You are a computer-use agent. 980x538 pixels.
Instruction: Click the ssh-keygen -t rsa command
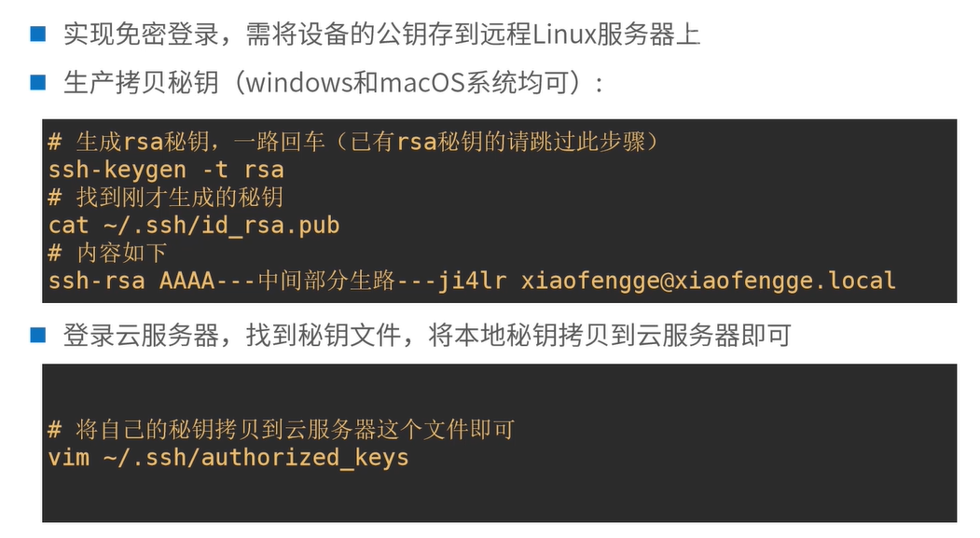[x=166, y=171]
